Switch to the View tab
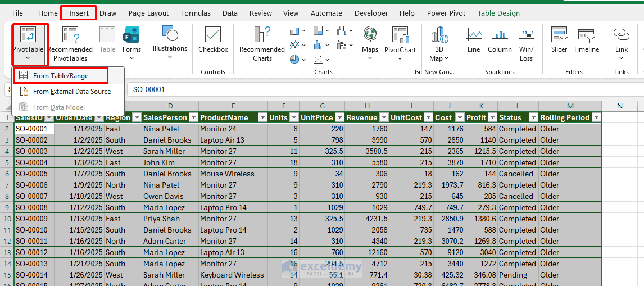This screenshot has height=286, width=644. (291, 13)
